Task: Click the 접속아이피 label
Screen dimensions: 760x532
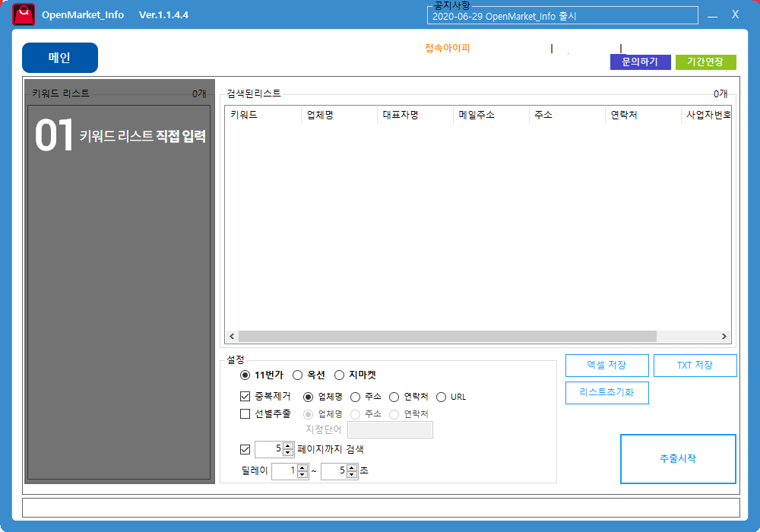Action: [448, 48]
